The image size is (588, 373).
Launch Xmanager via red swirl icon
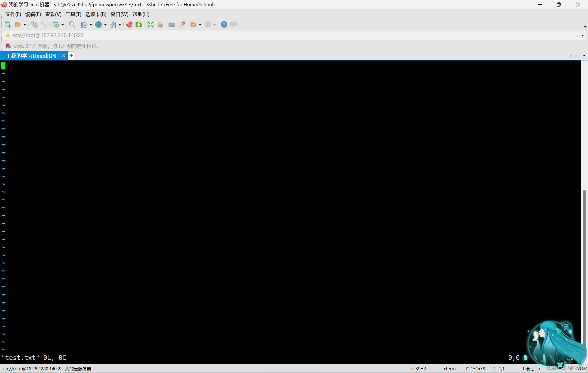pos(129,25)
